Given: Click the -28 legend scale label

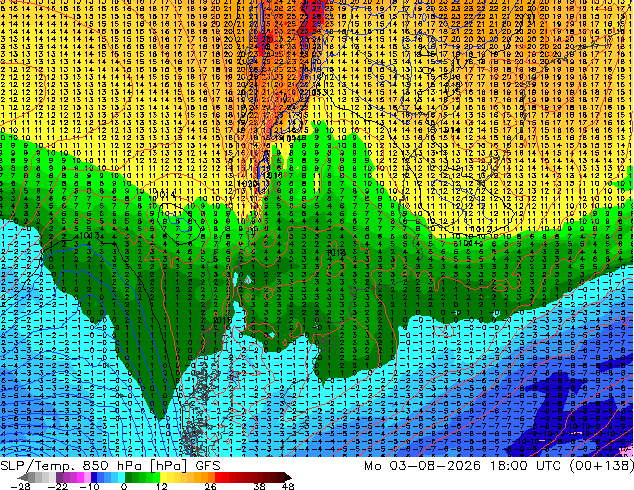Looking at the screenshot, I should 21,486.
